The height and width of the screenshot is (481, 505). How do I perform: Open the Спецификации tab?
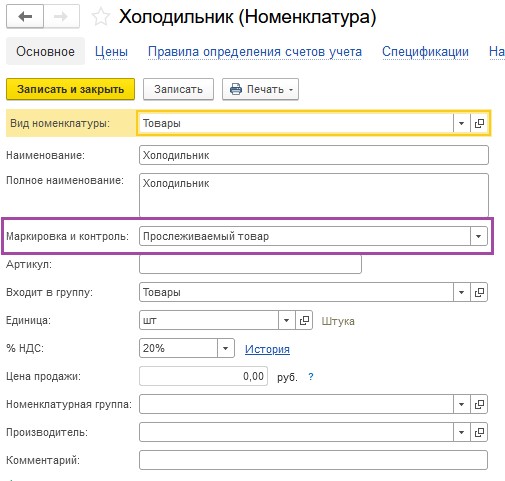coord(425,52)
